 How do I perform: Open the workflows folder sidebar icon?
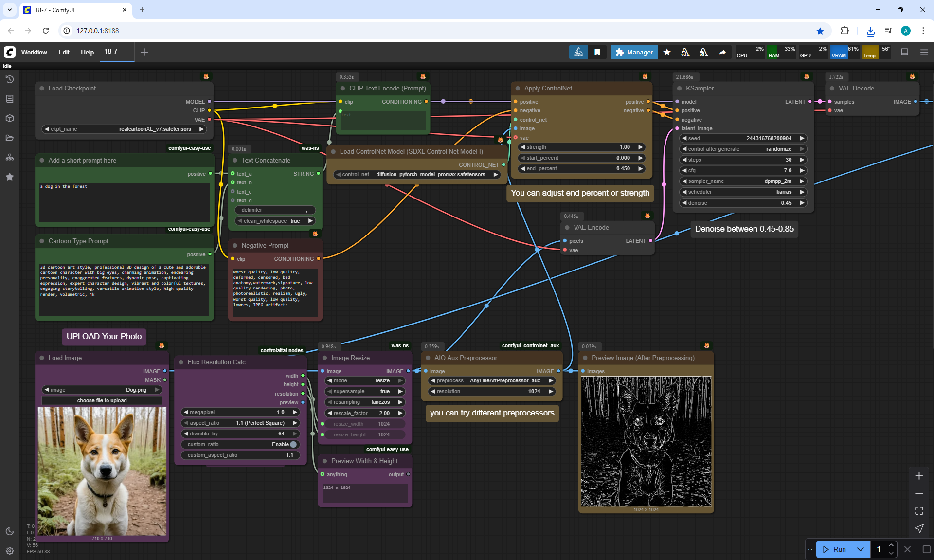10,138
